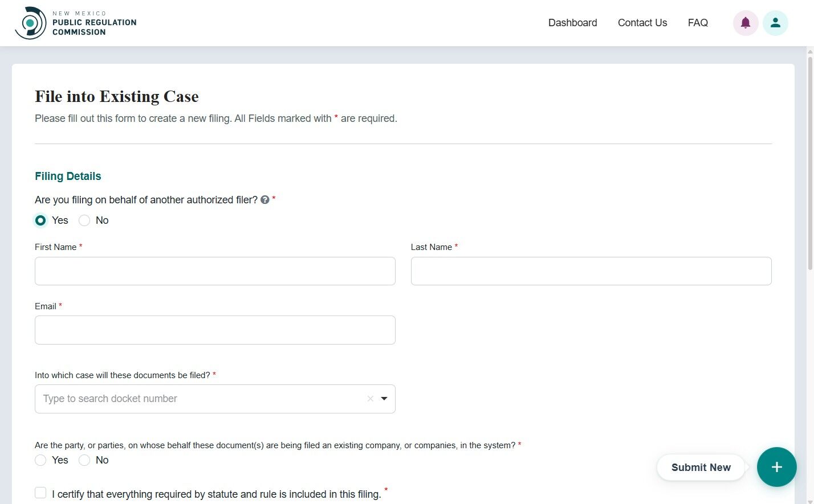
Task: Open the notifications bell icon
Action: 745,23
